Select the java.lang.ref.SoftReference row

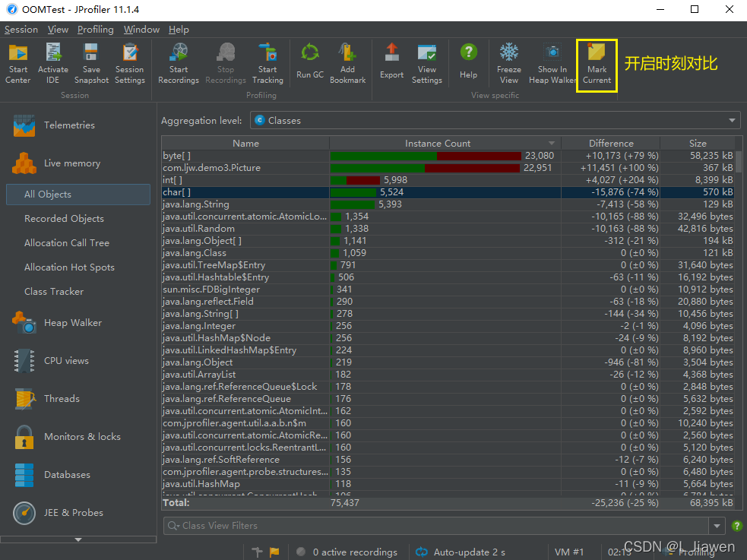pos(448,460)
